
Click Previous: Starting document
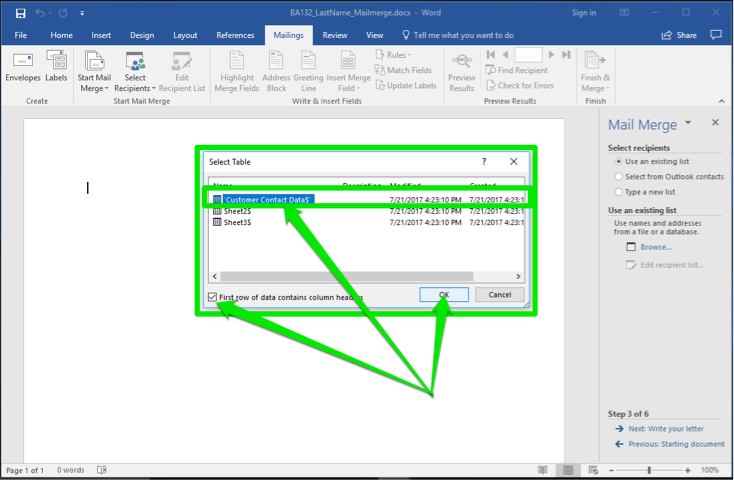point(676,444)
